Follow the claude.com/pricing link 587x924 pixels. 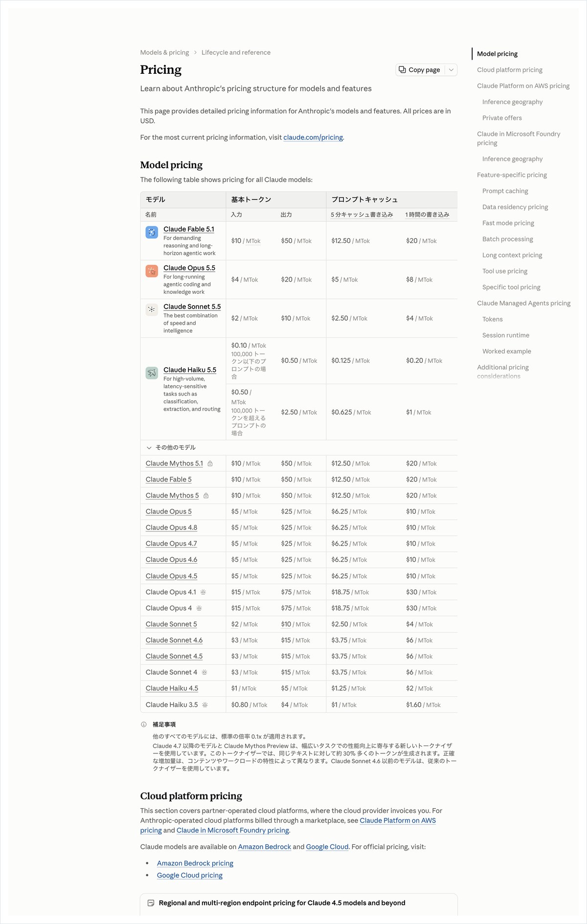coord(313,137)
